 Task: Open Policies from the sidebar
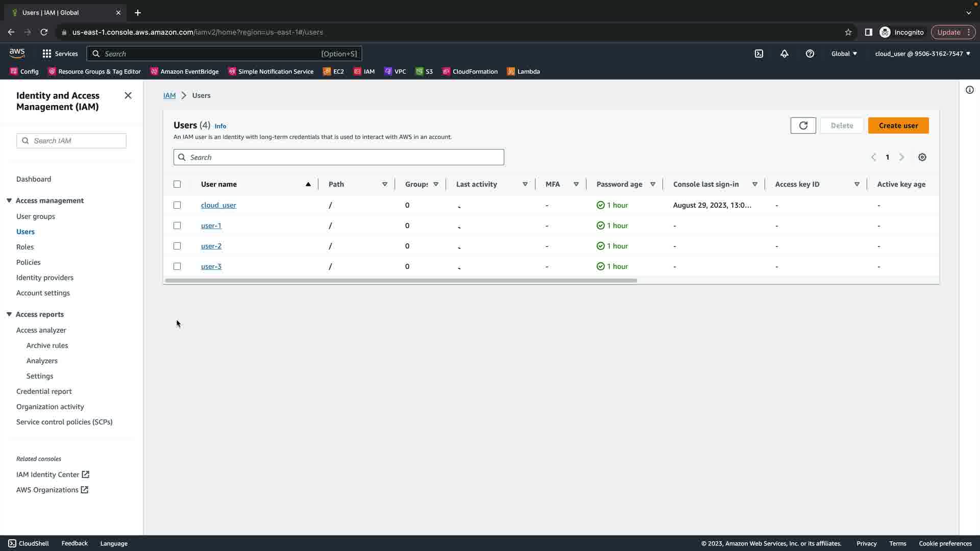28,262
